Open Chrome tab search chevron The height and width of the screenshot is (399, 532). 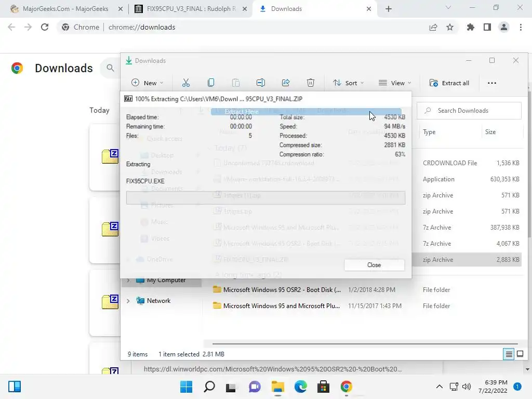(448, 7)
